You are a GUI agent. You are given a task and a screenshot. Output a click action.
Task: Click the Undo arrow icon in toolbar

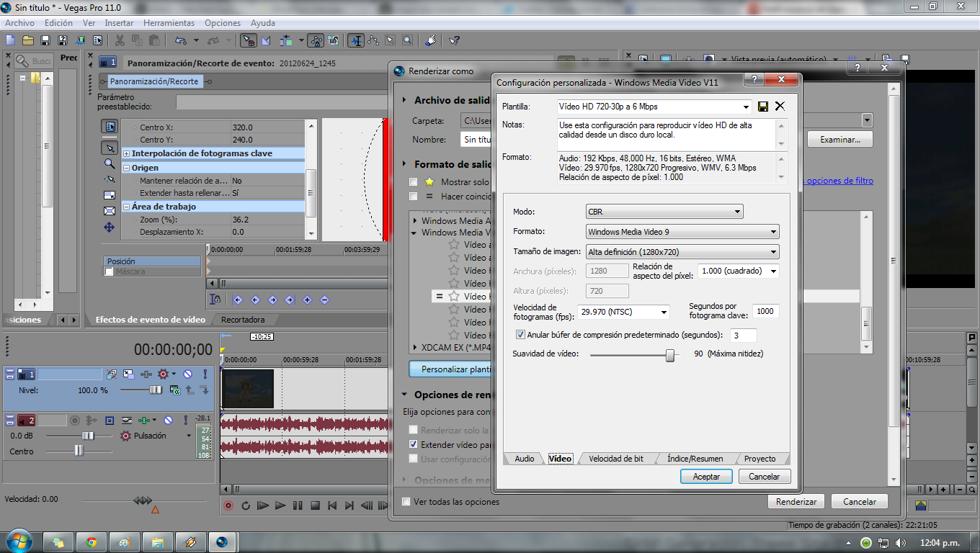tap(179, 40)
